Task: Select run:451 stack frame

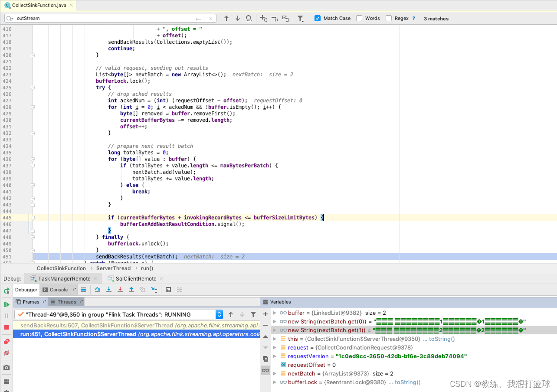Action: click(137, 334)
